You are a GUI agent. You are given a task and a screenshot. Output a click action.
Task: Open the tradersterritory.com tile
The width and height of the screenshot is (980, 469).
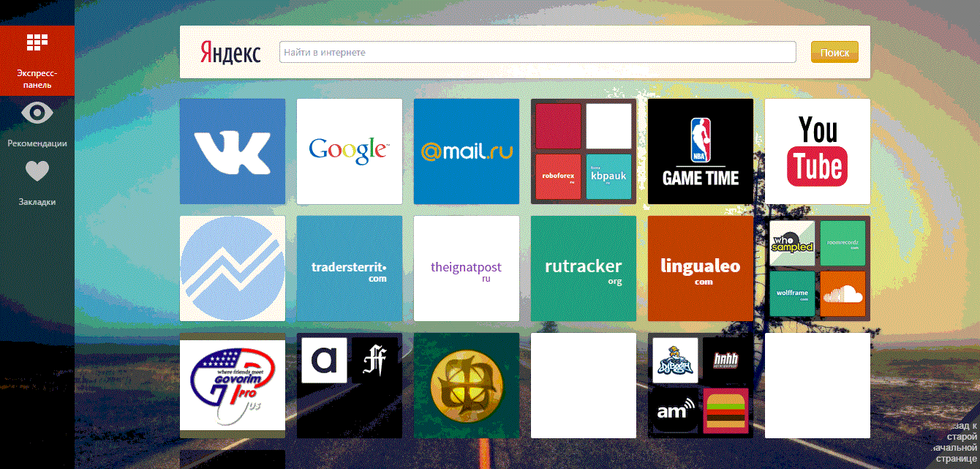point(350,269)
